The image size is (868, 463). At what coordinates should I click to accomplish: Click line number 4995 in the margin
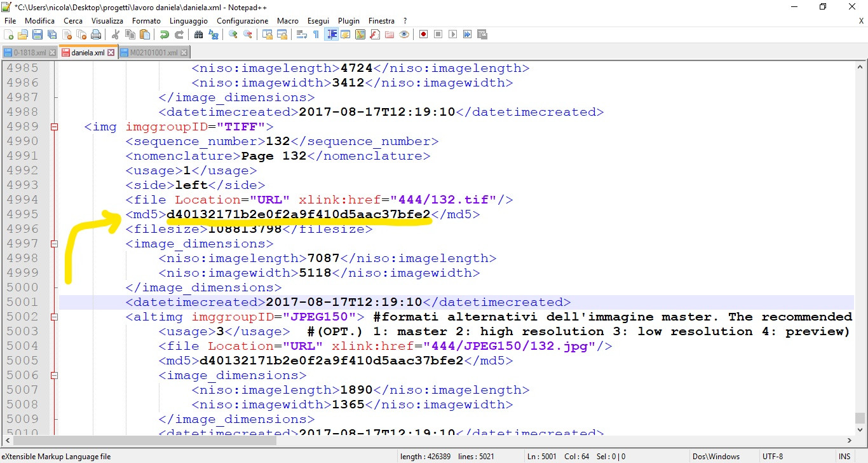click(22, 214)
